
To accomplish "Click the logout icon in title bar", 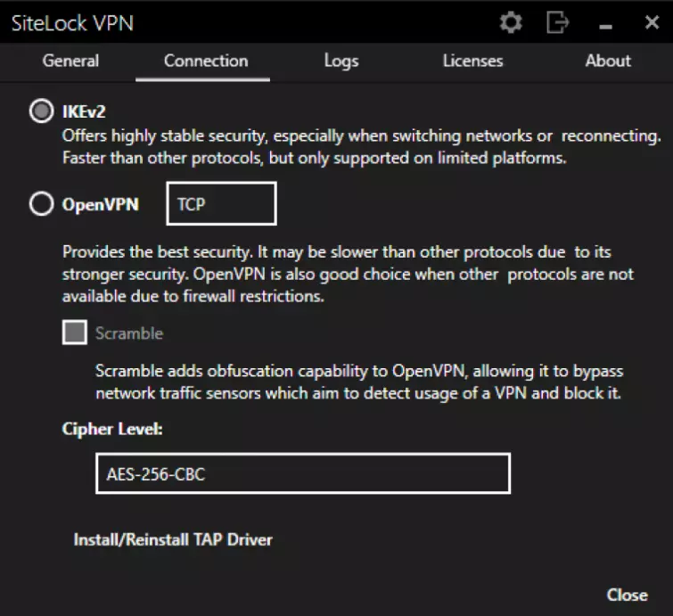I will [558, 23].
